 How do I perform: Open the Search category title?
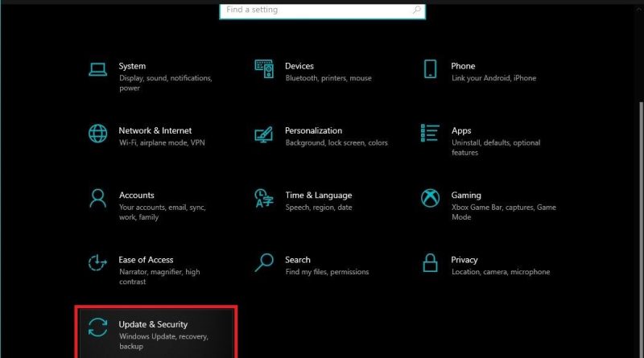click(x=297, y=260)
